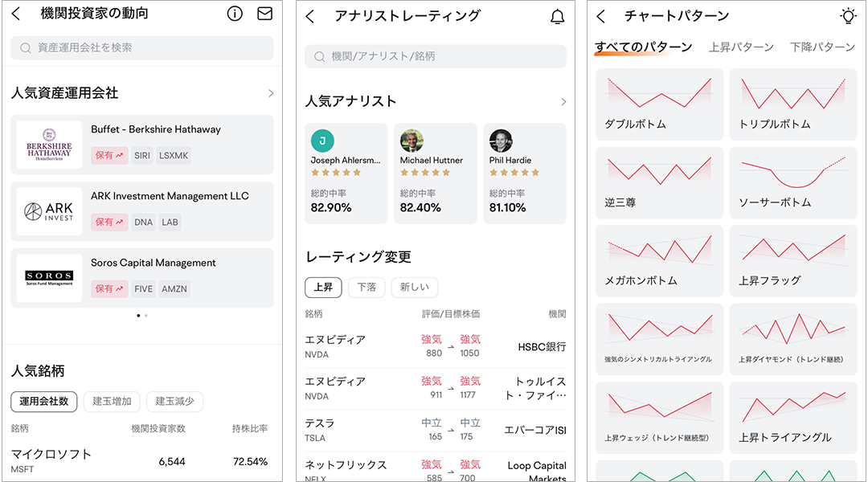Go back from チャートパターン screen
868x482 pixels.
click(x=601, y=17)
